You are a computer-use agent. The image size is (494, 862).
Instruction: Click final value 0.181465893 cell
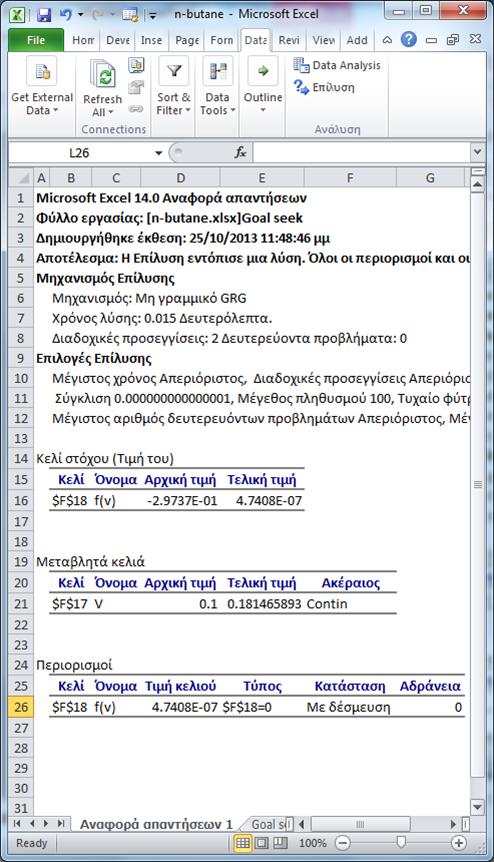264,604
